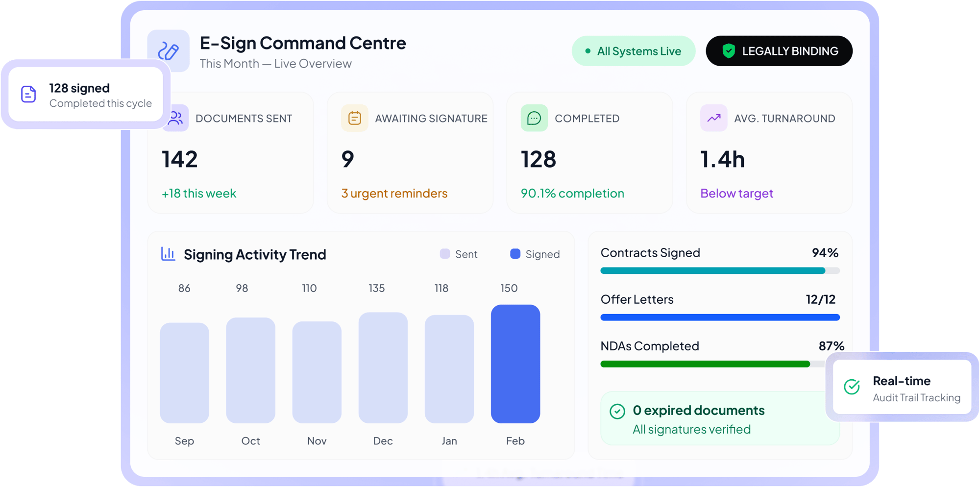The width and height of the screenshot is (980, 487).
Task: Click the All Systems Live status pill
Action: point(633,51)
